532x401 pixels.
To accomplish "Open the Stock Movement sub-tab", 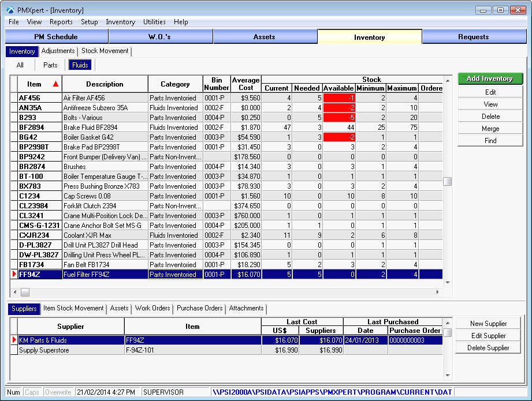I will 105,51.
